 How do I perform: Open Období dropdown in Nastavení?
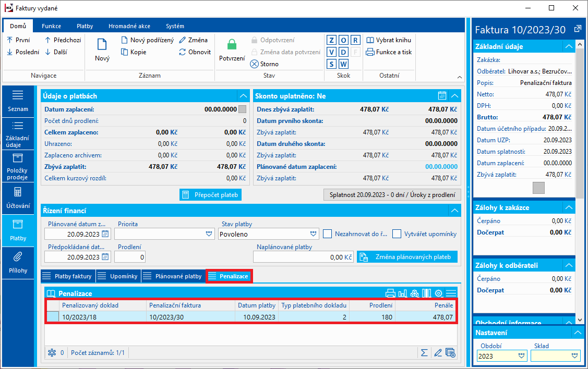(521, 356)
